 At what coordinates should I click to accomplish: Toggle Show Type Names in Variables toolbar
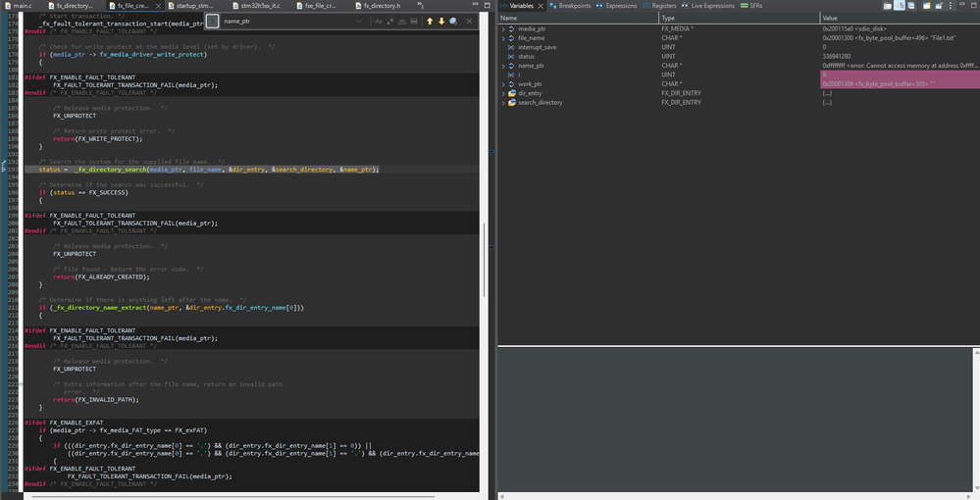[x=888, y=6]
